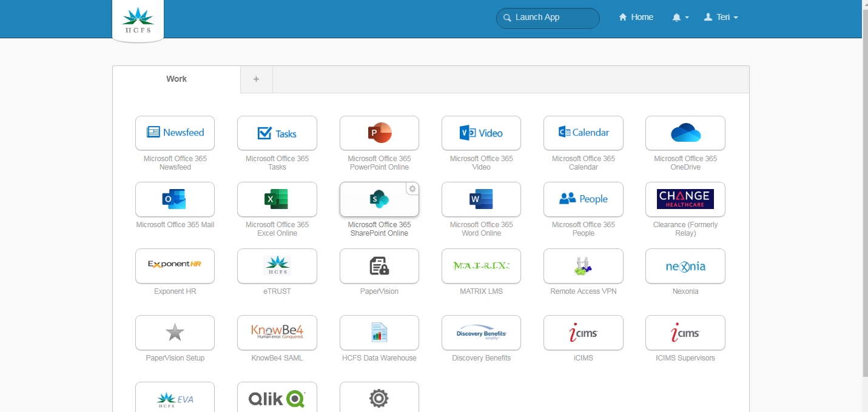Open PaperVision Setup star tile

[x=175, y=333]
